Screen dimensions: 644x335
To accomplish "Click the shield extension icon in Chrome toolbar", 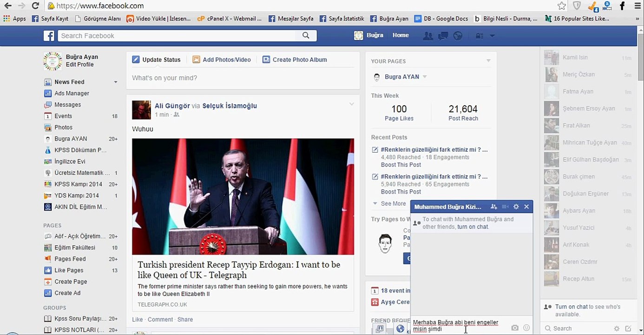I will click(577, 6).
